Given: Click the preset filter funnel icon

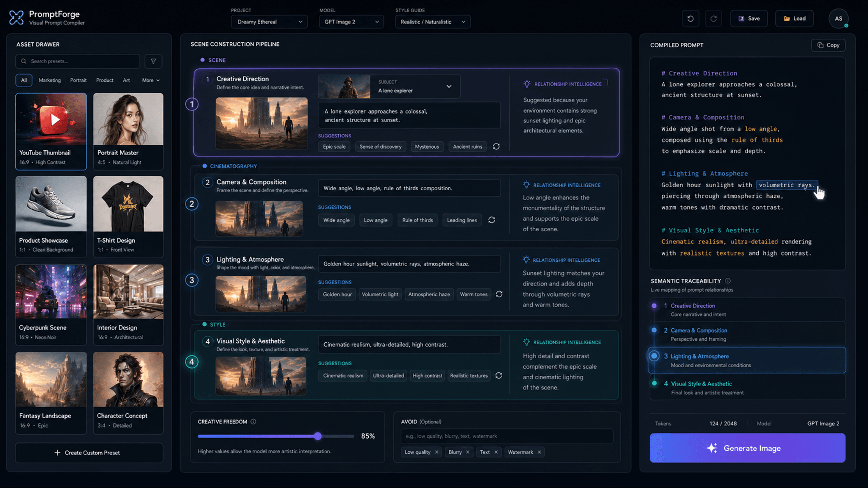Looking at the screenshot, I should (153, 61).
